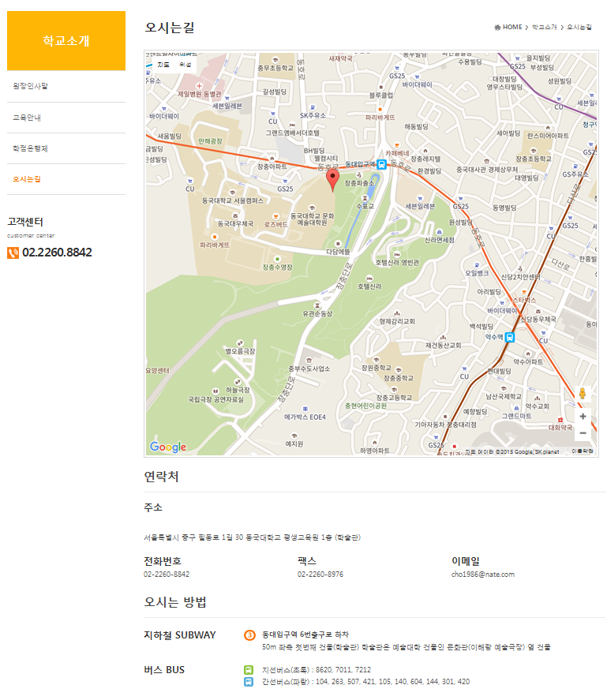Click the HOME icon in breadcrumb
The width and height of the screenshot is (607, 700).
497,28
